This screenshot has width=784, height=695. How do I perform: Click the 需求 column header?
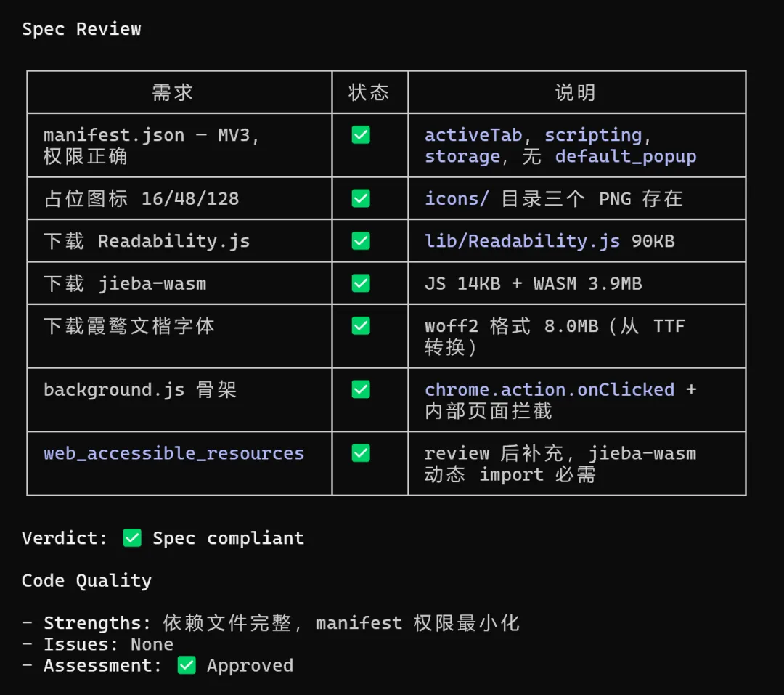tap(173, 92)
